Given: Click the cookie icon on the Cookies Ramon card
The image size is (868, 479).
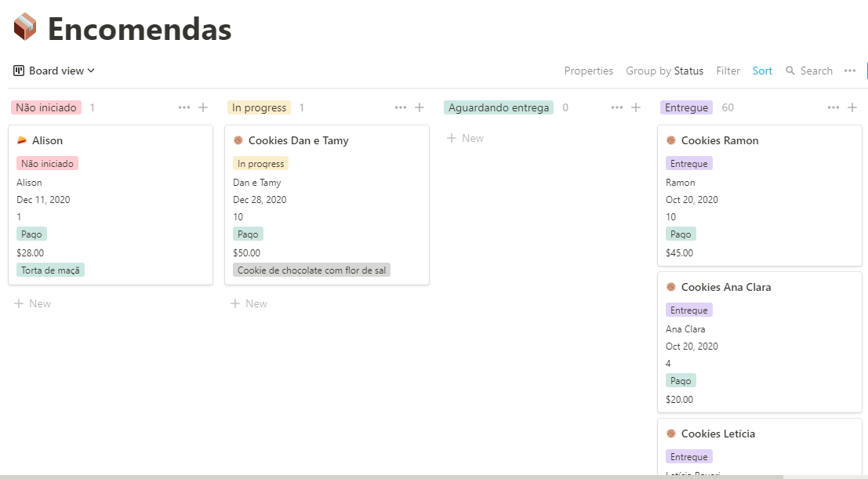Looking at the screenshot, I should [x=670, y=140].
